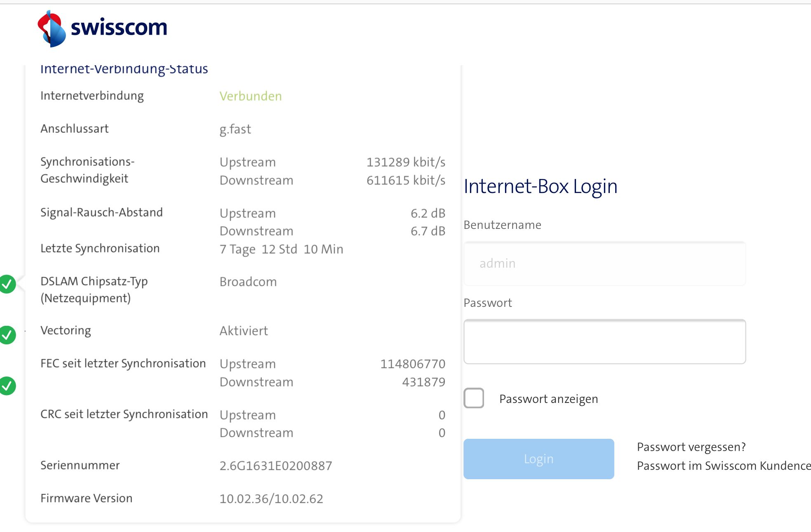Click the Benutzername field label

502,225
